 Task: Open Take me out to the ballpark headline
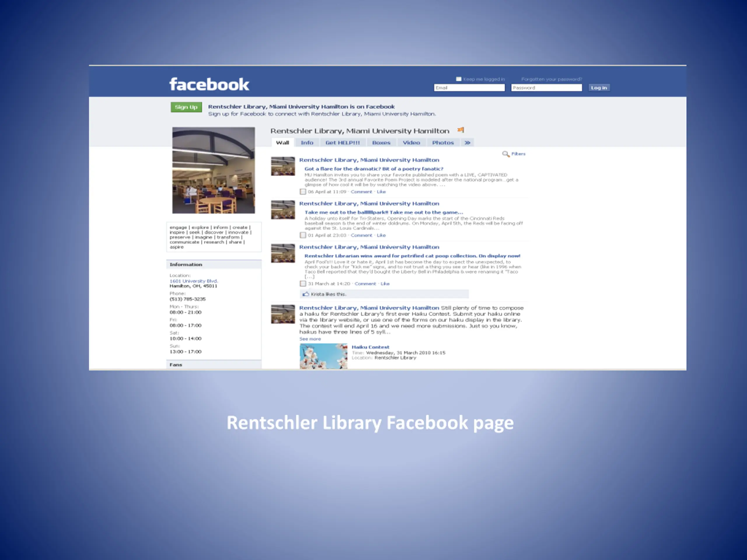384,212
